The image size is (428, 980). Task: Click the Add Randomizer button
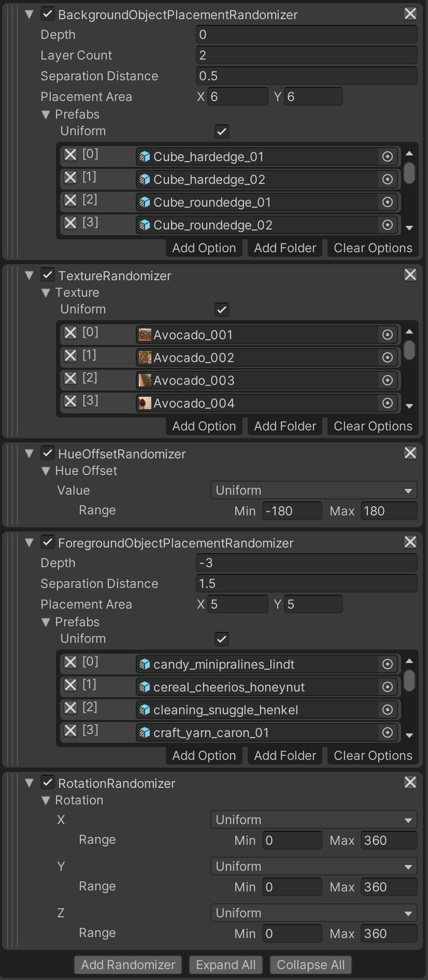128,965
